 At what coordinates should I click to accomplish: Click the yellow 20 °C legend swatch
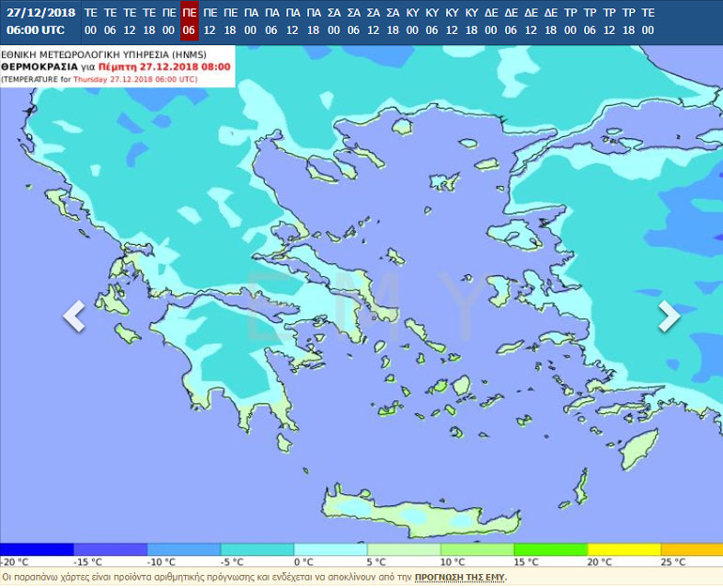[x=623, y=549]
